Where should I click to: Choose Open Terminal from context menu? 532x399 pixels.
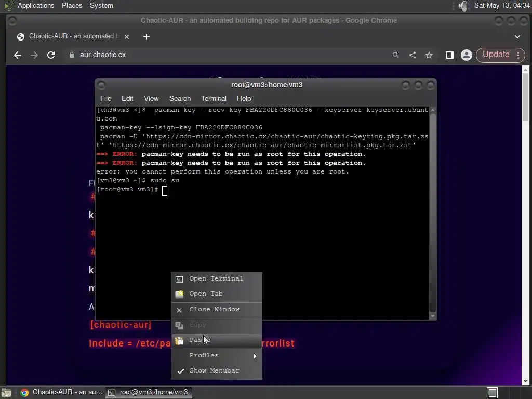tap(217, 279)
